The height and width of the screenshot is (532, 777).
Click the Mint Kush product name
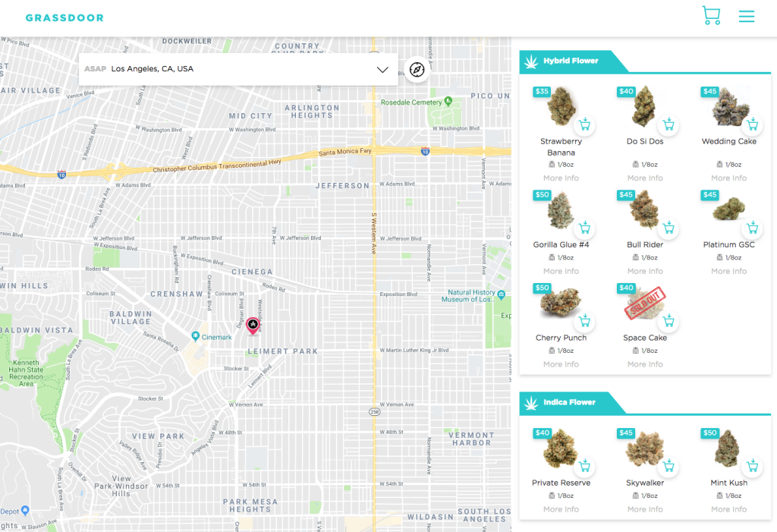729,483
